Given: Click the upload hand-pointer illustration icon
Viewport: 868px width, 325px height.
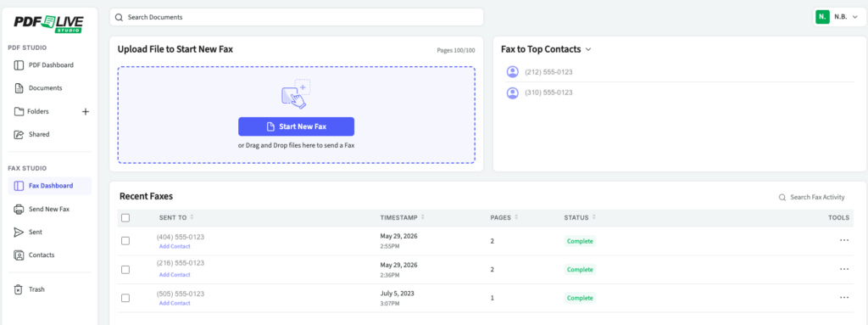Looking at the screenshot, I should click(x=296, y=94).
